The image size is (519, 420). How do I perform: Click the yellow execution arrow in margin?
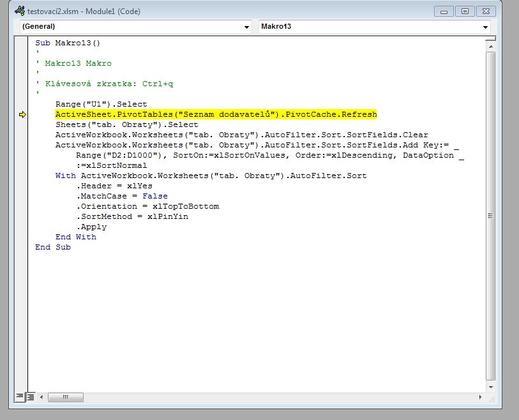pos(22,115)
